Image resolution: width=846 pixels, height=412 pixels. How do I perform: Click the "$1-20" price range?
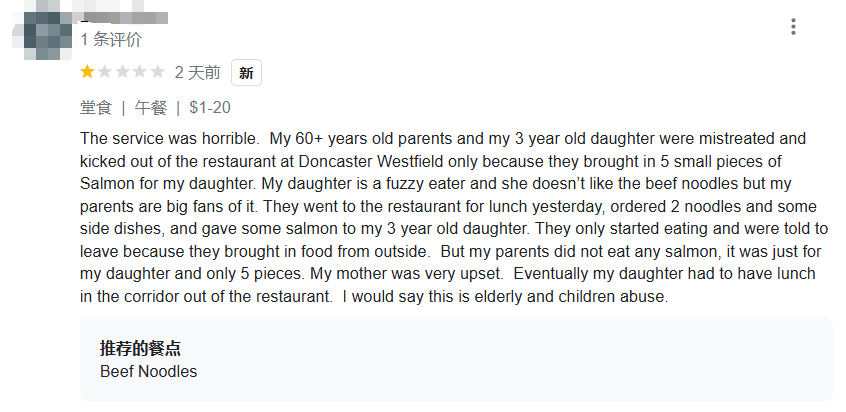pos(210,107)
